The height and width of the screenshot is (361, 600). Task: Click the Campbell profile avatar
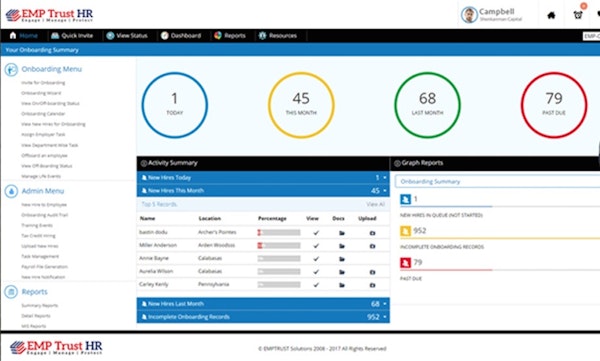469,15
